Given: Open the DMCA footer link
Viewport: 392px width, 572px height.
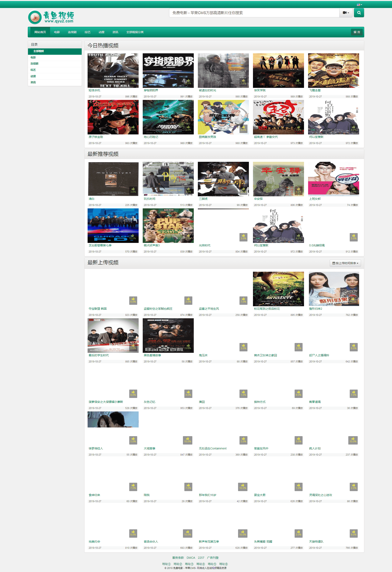Looking at the screenshot, I should [x=191, y=558].
